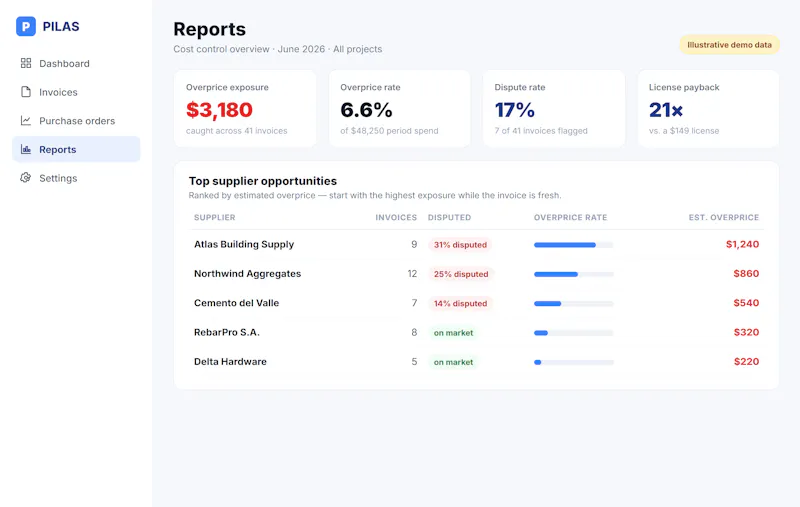Image resolution: width=800 pixels, height=507 pixels.
Task: Open the License payback 21× card
Action: click(x=708, y=109)
